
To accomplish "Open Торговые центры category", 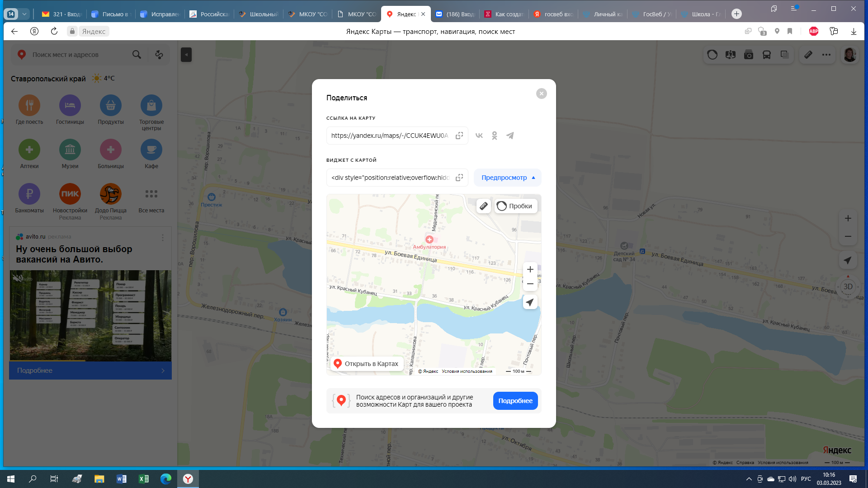I will tap(151, 113).
